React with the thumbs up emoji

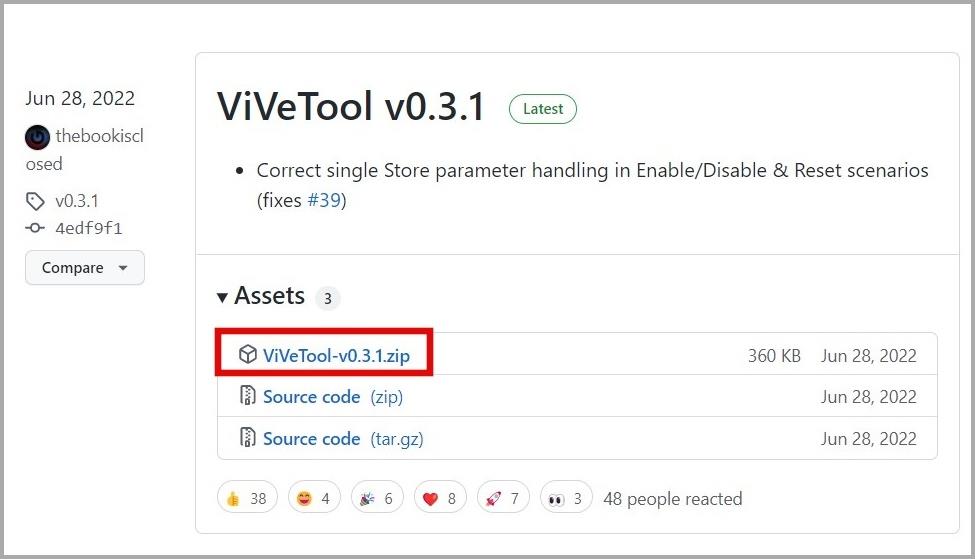[247, 498]
